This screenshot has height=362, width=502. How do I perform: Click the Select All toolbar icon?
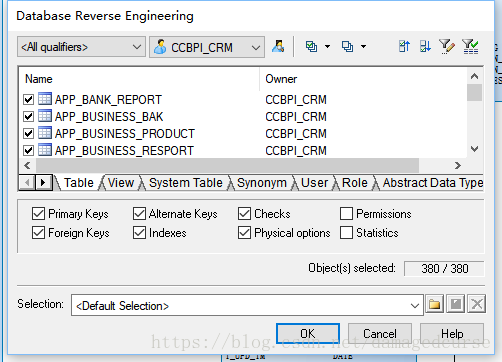click(x=312, y=46)
